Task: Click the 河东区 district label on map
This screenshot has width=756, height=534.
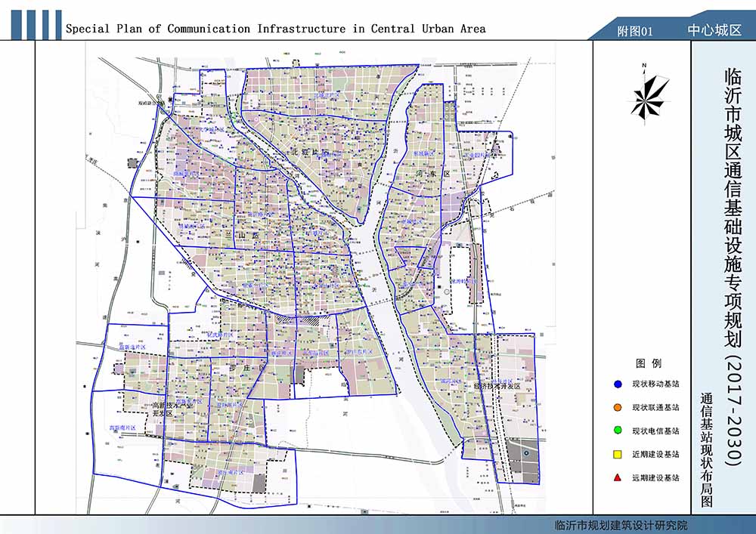Action: click(x=432, y=174)
